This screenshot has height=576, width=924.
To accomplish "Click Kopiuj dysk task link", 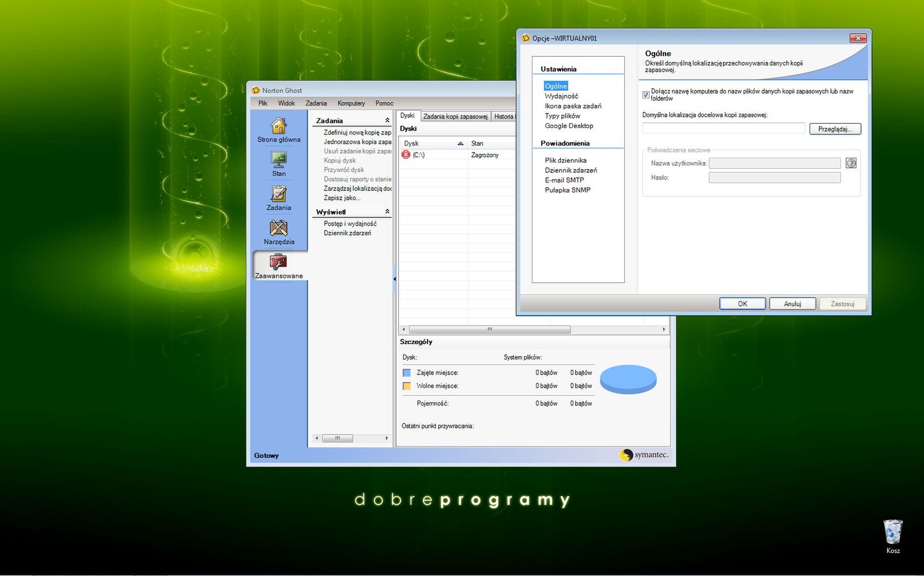I will [x=339, y=160].
